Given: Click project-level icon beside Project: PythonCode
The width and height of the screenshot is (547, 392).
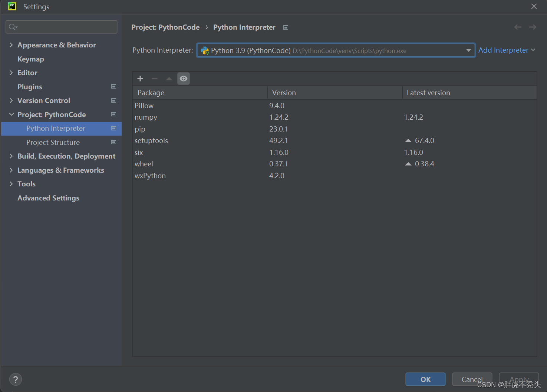Looking at the screenshot, I should click(x=114, y=114).
